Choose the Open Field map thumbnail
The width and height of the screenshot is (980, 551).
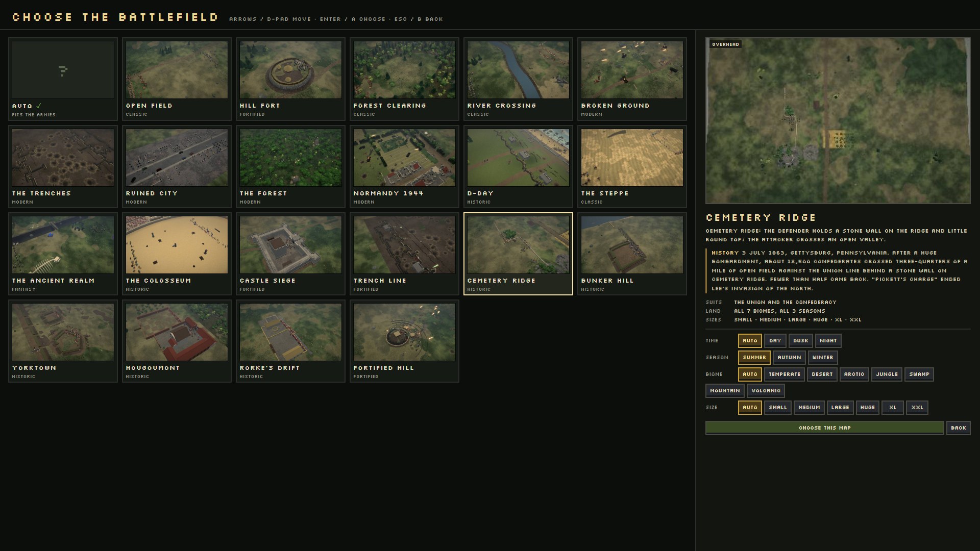pyautogui.click(x=177, y=79)
